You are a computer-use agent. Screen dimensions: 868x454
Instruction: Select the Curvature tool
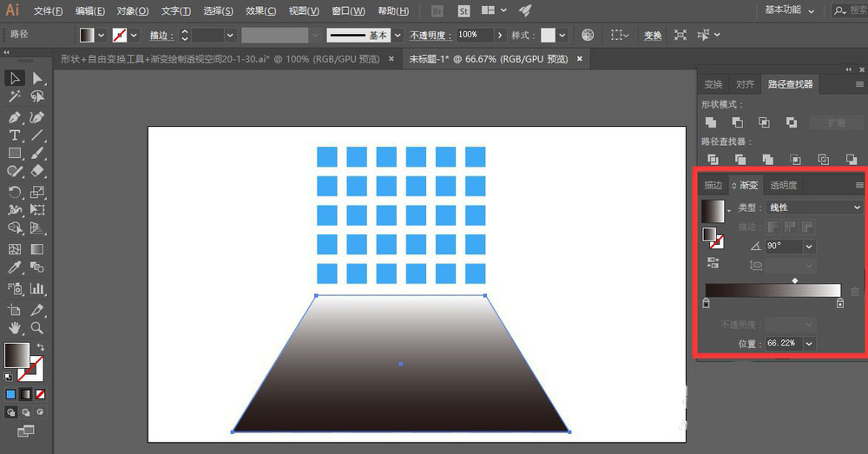tap(37, 117)
